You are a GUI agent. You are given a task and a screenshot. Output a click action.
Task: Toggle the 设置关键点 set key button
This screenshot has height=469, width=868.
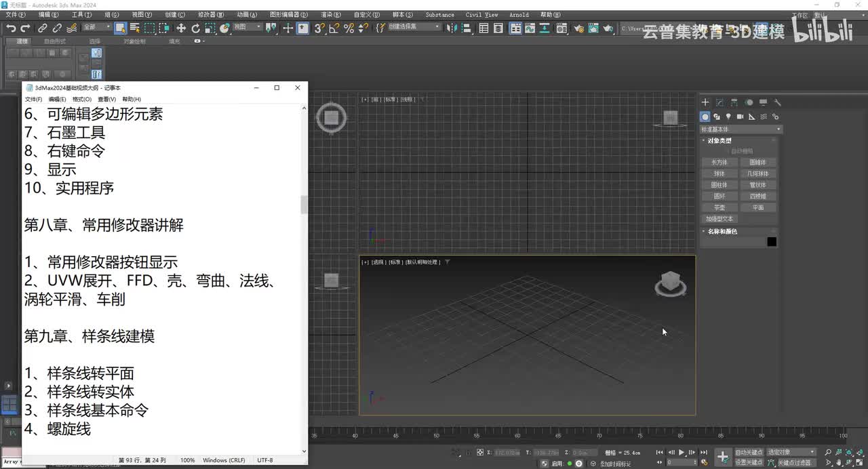click(749, 462)
